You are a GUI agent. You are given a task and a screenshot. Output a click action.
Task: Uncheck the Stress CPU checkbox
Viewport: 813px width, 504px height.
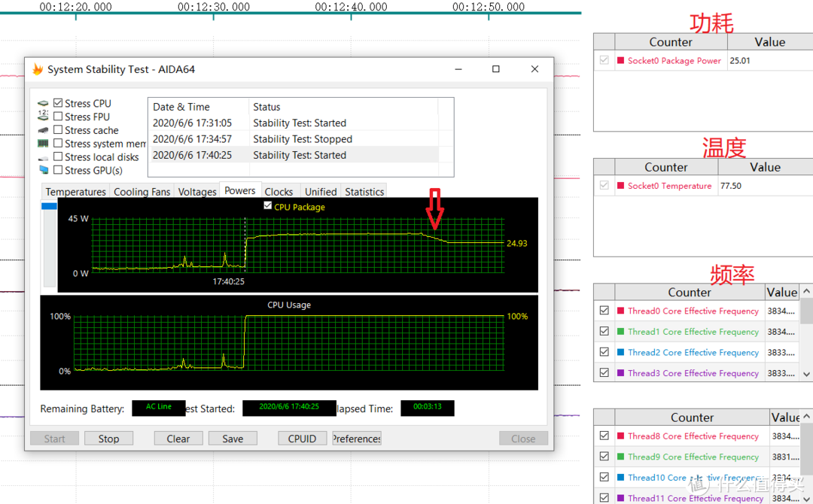point(58,103)
